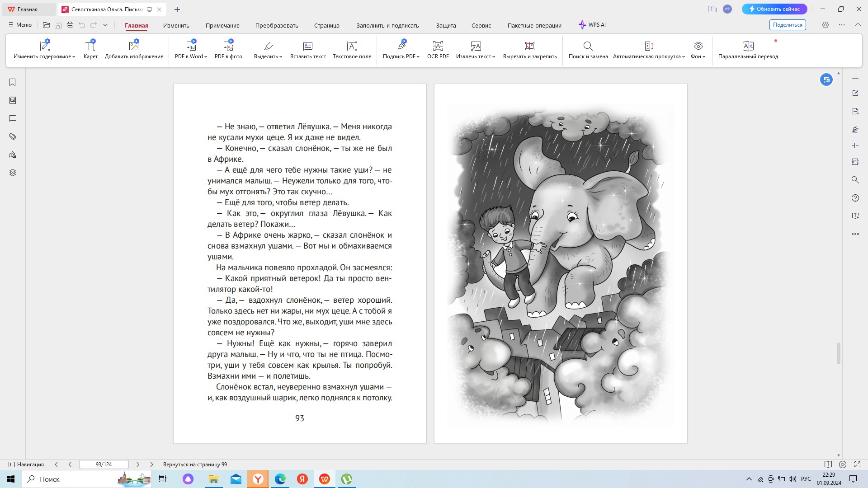868x488 pixels.
Task: Toggle the Navigation pane
Action: (26, 465)
